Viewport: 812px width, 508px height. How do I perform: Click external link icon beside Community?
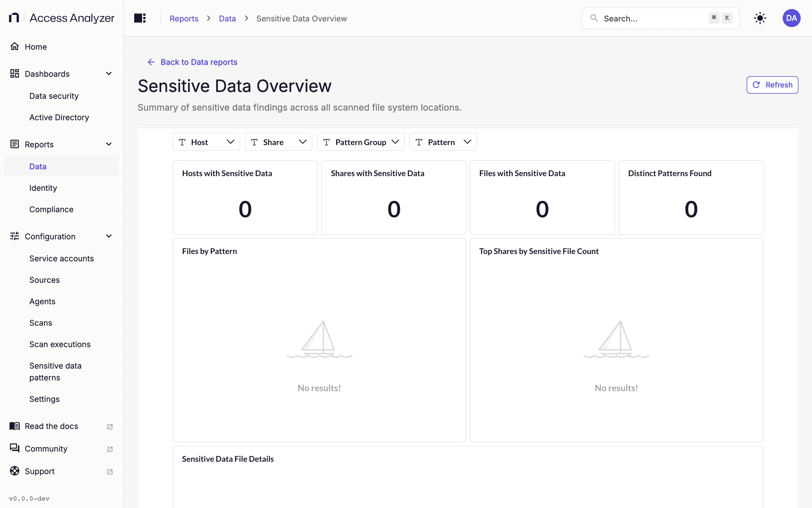[110, 449]
